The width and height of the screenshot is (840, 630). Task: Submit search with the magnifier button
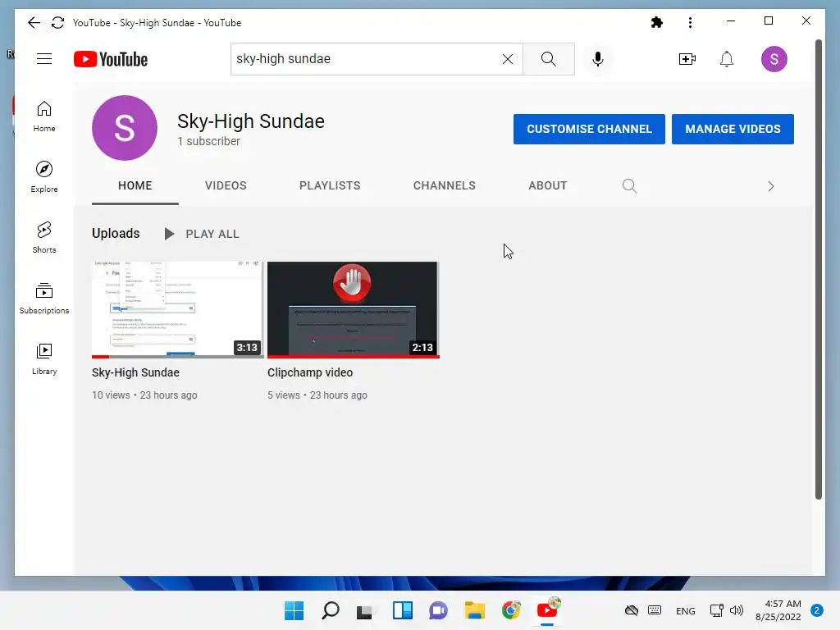[x=549, y=59]
